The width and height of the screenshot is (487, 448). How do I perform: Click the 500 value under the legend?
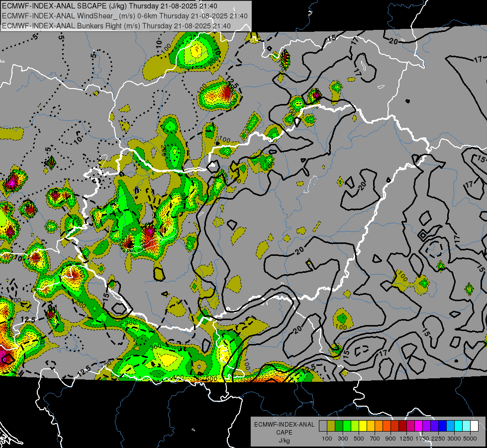click(359, 439)
